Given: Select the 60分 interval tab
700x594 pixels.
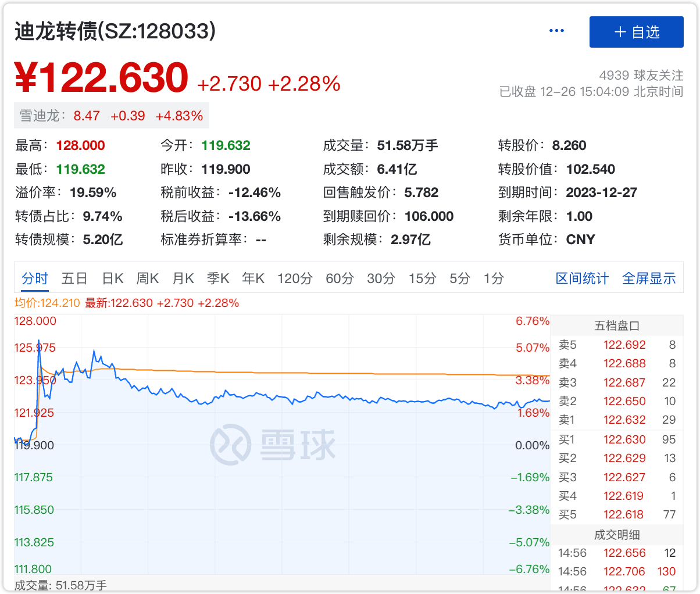Looking at the screenshot, I should click(x=340, y=279).
